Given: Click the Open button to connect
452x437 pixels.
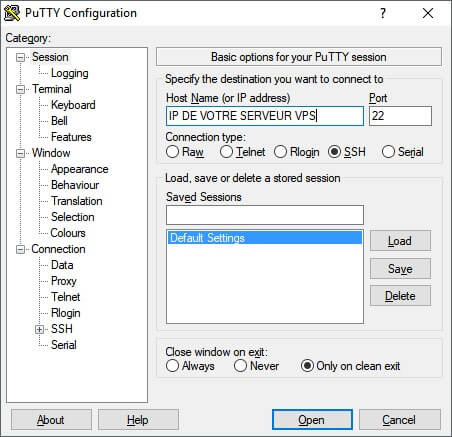Looking at the screenshot, I should click(x=312, y=420).
